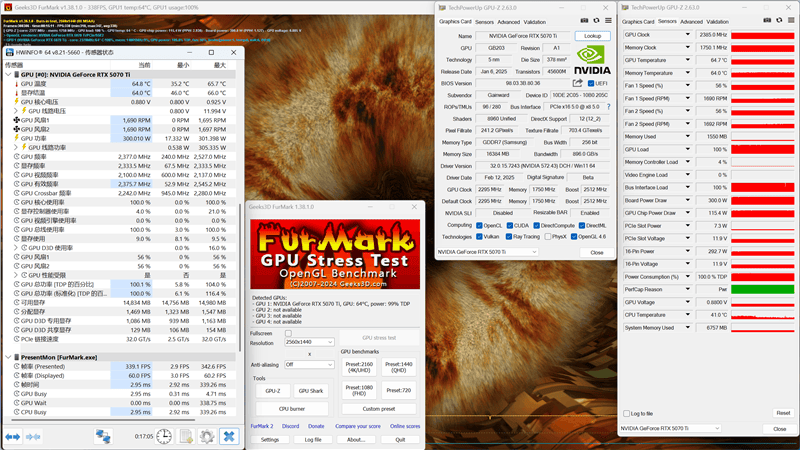Open hamburger menu in left GPU-Z window

608,20
